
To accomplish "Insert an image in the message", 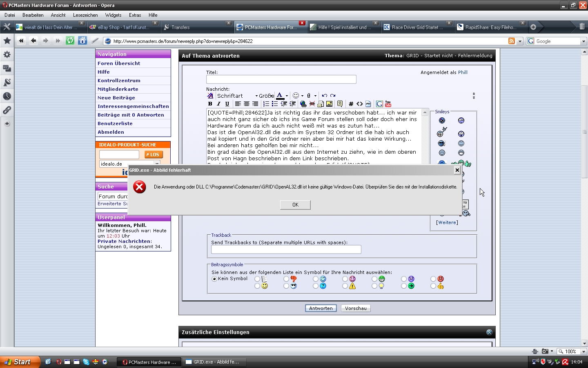I will click(x=329, y=104).
